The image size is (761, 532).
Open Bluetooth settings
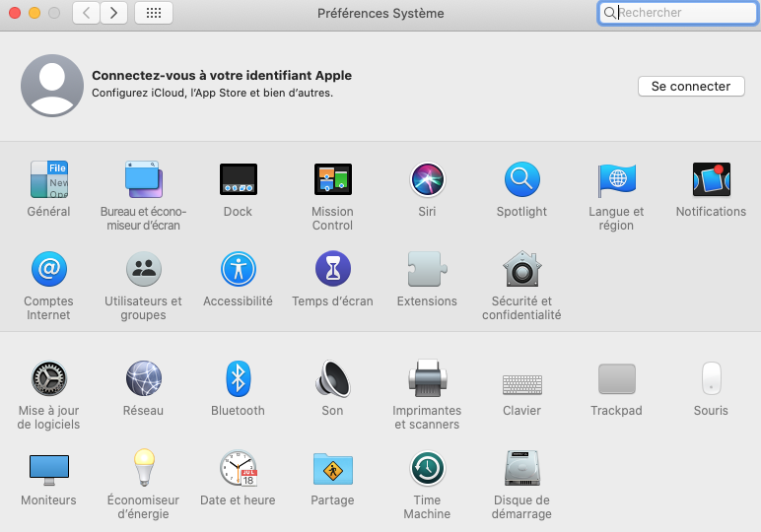click(x=239, y=378)
